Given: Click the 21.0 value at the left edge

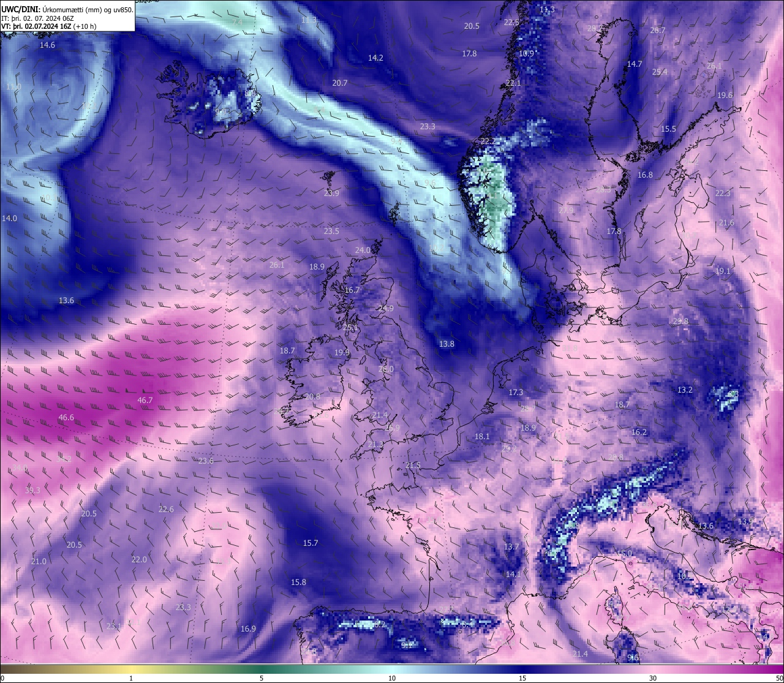Looking at the screenshot, I should point(39,561).
